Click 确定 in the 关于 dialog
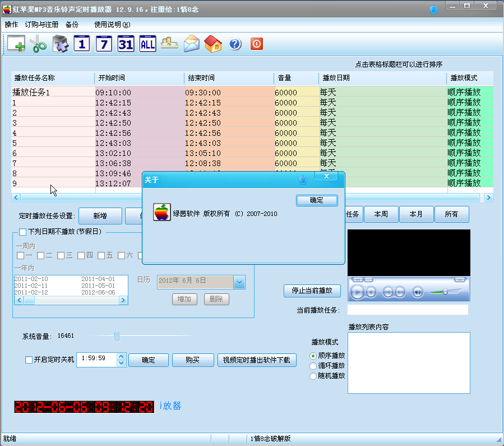 [316, 201]
